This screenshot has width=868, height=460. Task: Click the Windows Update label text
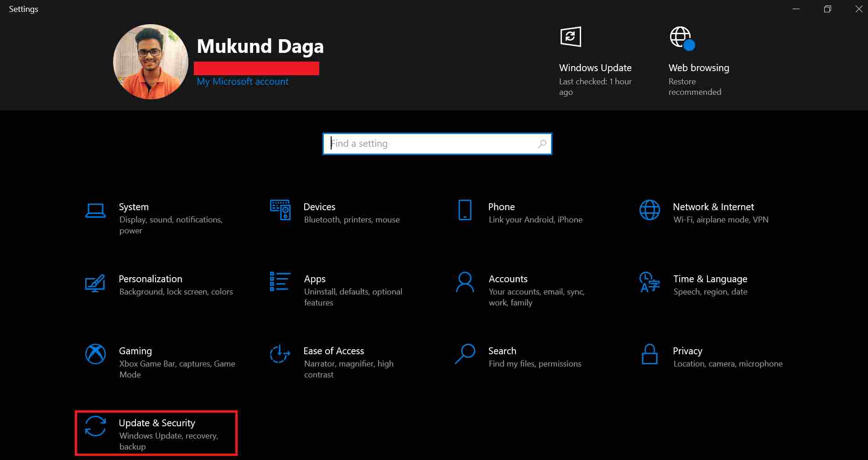[595, 68]
